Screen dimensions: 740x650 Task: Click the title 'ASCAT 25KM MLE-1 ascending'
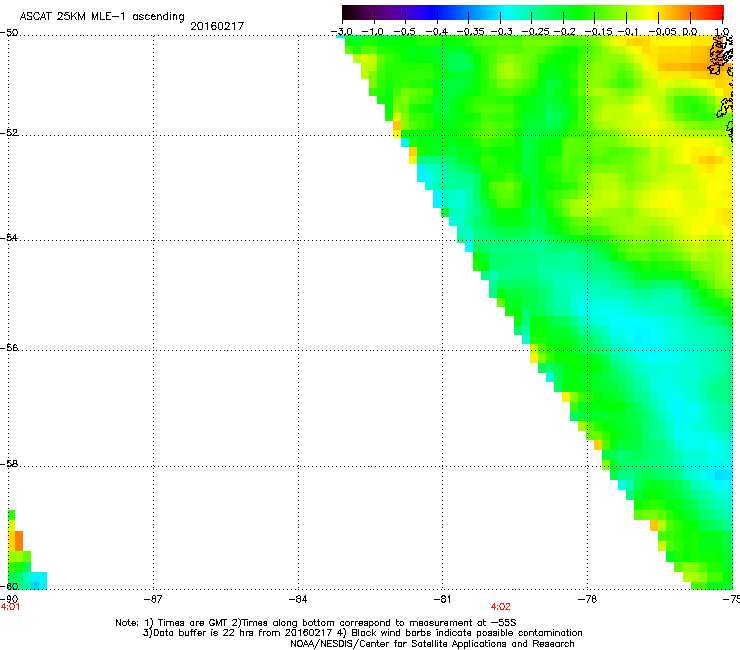pos(102,17)
